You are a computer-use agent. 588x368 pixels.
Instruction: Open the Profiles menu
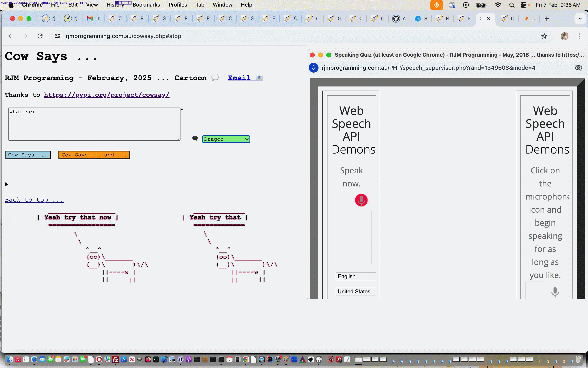[x=178, y=5]
